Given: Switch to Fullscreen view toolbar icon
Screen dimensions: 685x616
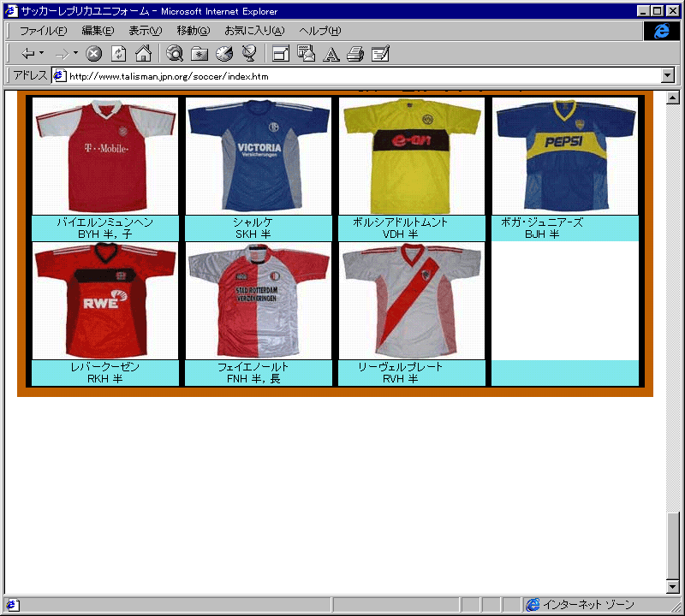Looking at the screenshot, I should click(x=281, y=54).
